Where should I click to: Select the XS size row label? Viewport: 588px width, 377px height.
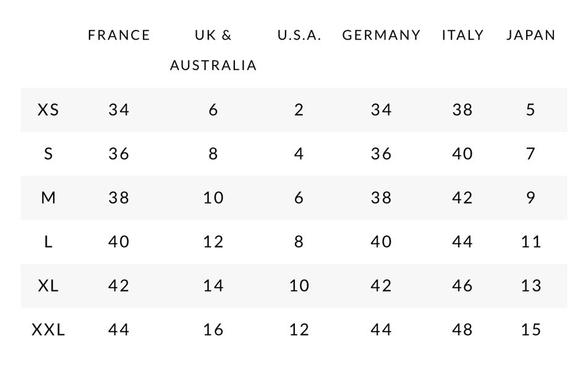[48, 110]
